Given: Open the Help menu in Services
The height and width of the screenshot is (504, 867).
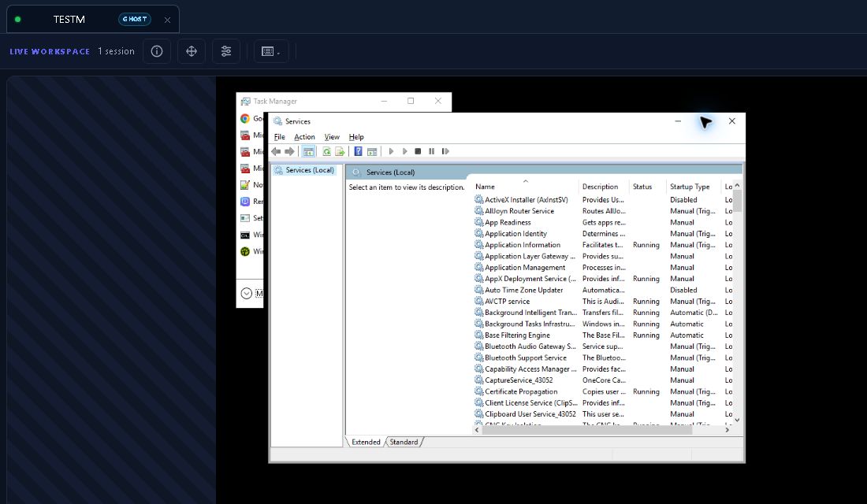Looking at the screenshot, I should [x=356, y=137].
